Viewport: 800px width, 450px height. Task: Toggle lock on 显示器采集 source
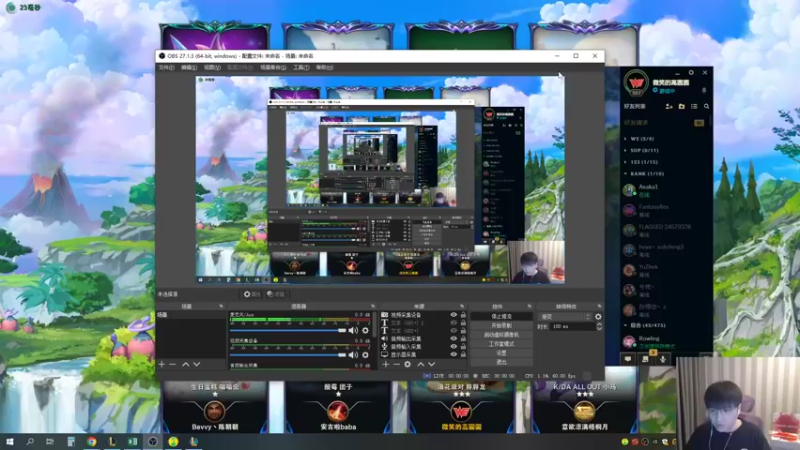pos(463,354)
